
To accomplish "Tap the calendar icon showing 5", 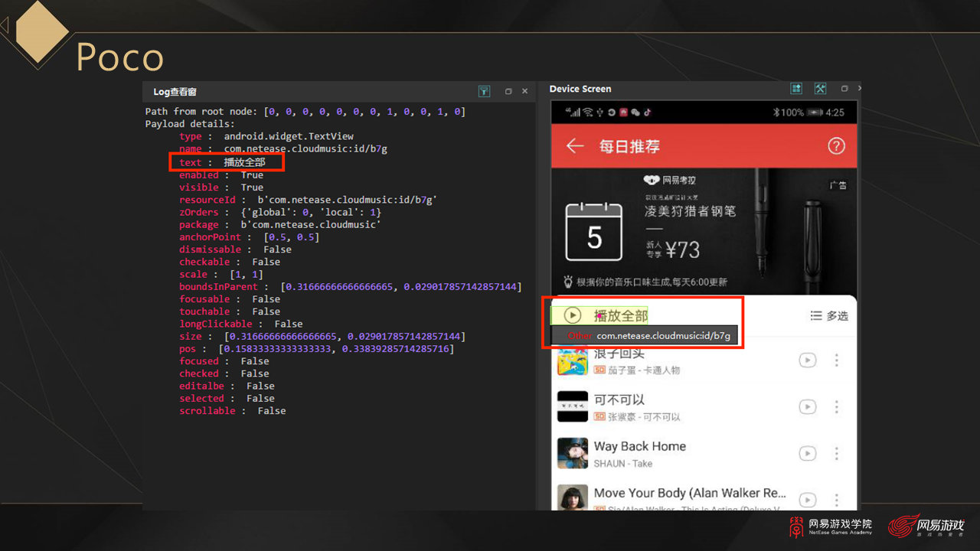I will click(593, 232).
